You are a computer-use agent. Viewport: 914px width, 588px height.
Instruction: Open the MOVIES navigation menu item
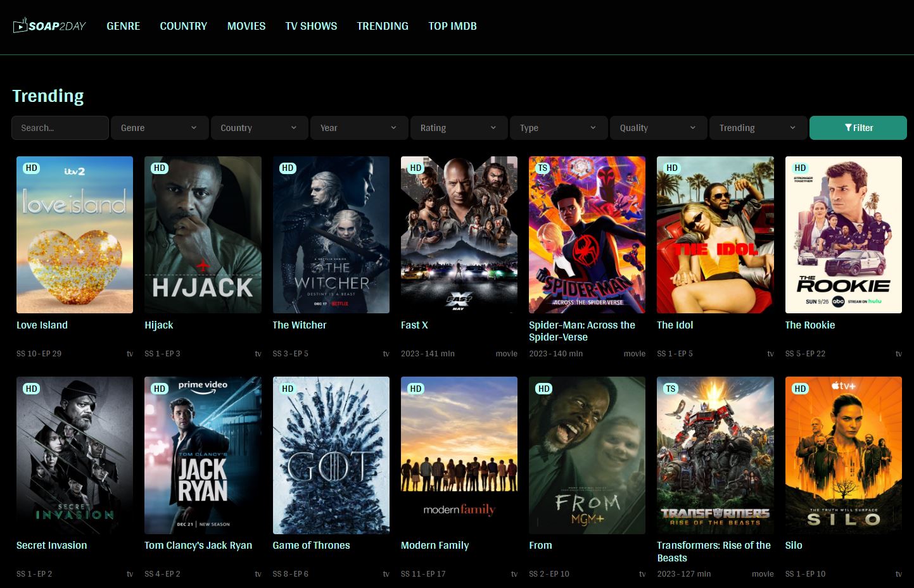tap(246, 26)
